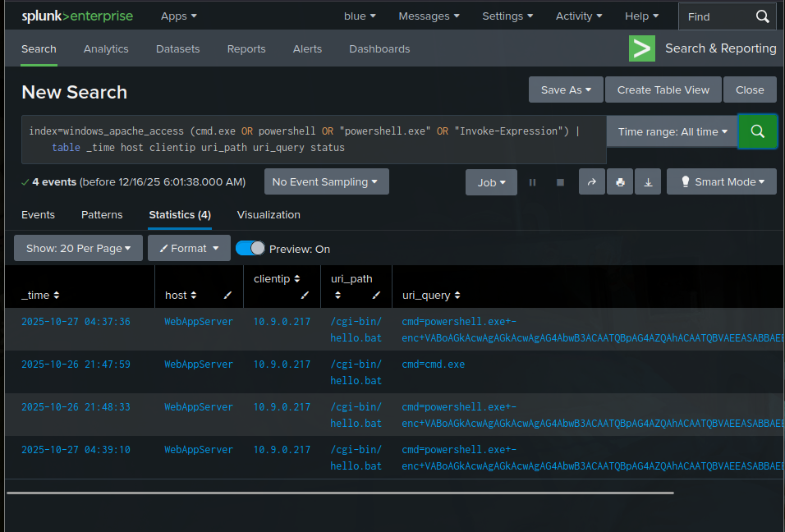The image size is (785, 532).
Task: Open the Apps dropdown menu
Action: [179, 16]
